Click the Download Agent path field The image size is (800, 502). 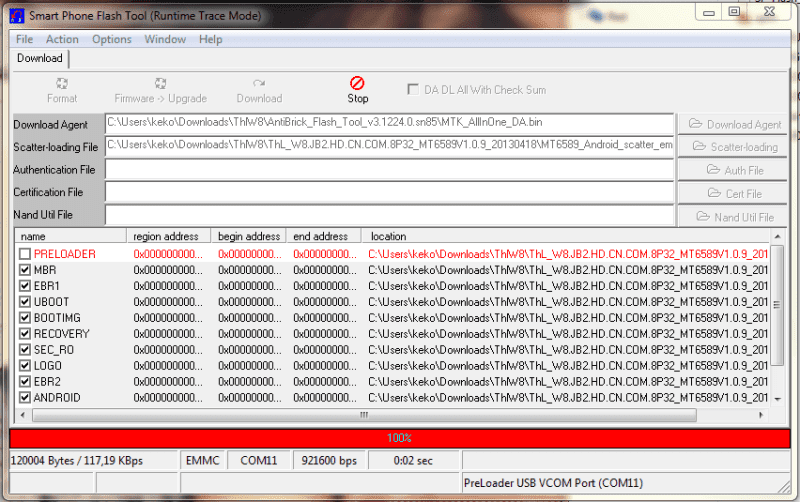click(x=389, y=123)
